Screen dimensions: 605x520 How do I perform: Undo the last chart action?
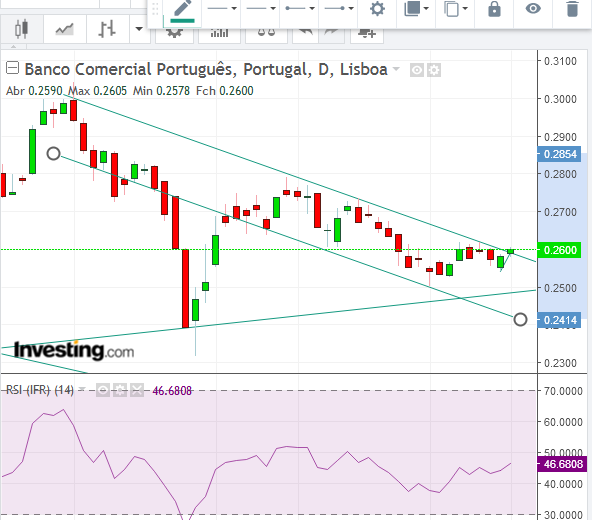click(306, 34)
